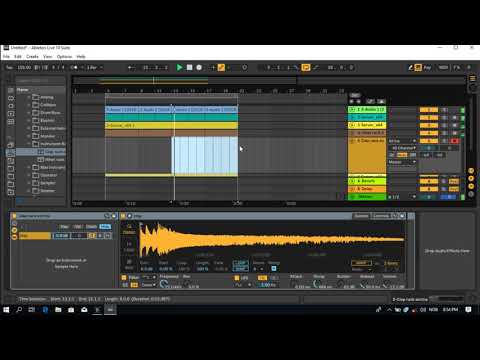Open the File menu
This screenshot has width=480, height=360.
(6, 56)
